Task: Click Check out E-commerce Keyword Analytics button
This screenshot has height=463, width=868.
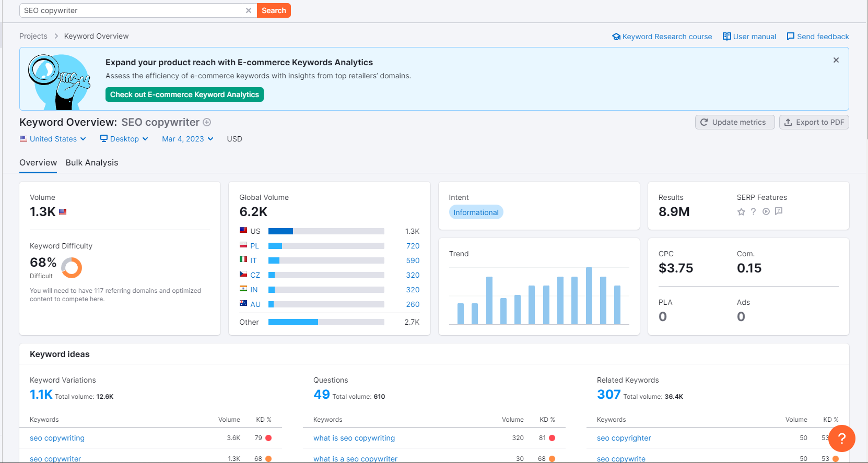Action: click(184, 94)
